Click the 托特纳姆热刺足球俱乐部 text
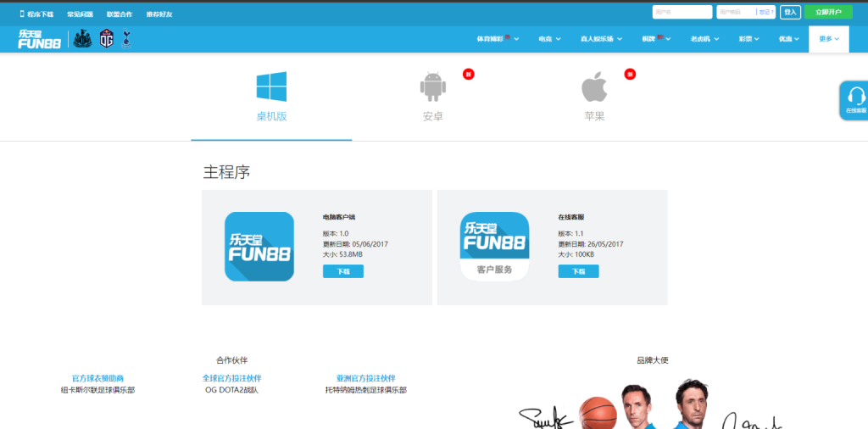868x429 pixels. (x=366, y=390)
